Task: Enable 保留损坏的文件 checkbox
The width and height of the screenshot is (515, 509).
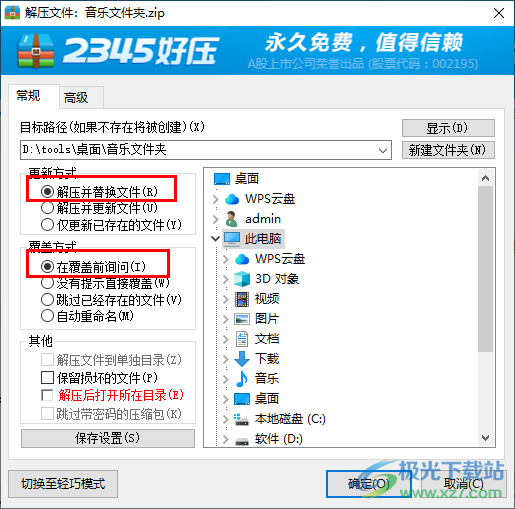Action: click(47, 378)
